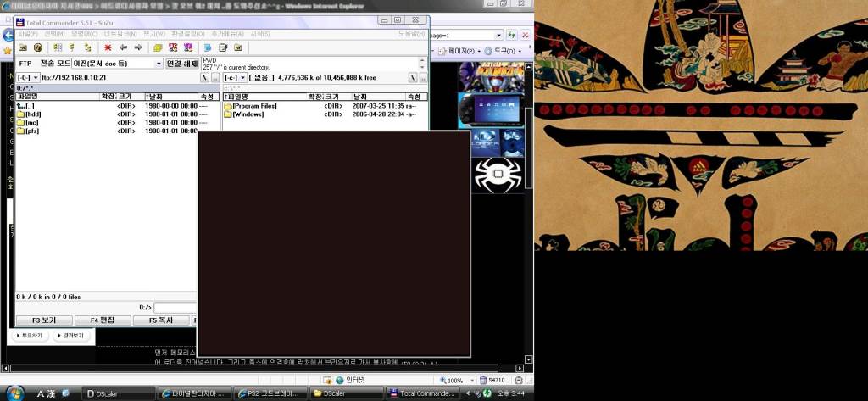Image resolution: width=868 pixels, height=401 pixels.
Task: Open the 보기(W) menu
Action: (154, 34)
